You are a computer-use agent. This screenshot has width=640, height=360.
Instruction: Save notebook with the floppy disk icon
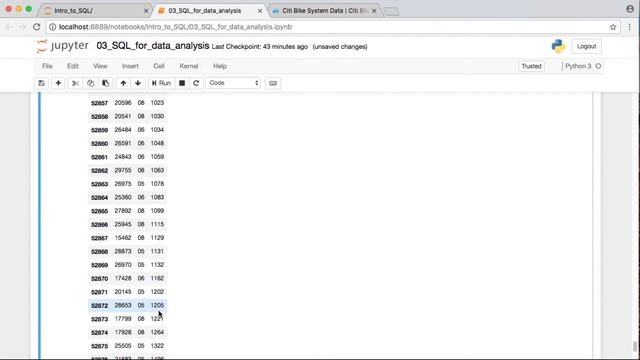click(42, 83)
